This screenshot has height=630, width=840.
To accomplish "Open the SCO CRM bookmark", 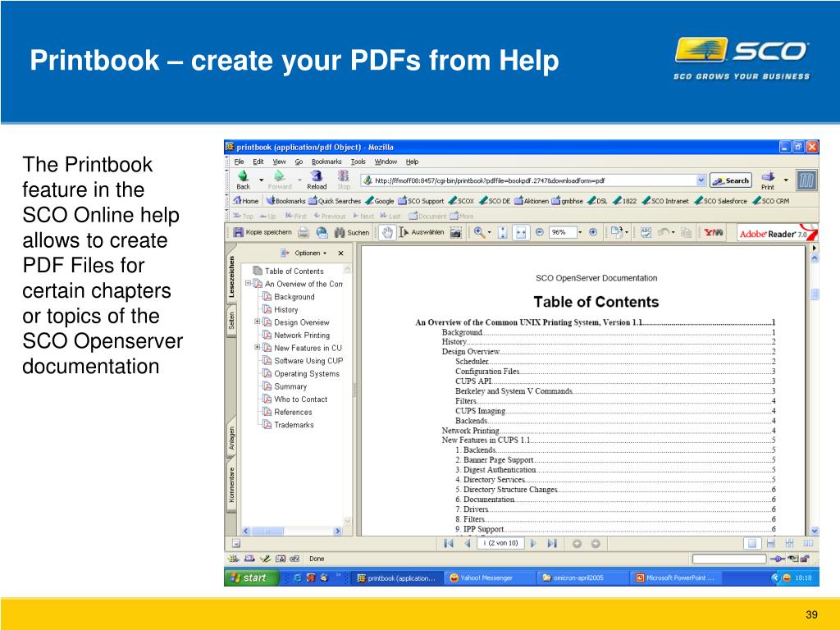I will point(771,201).
